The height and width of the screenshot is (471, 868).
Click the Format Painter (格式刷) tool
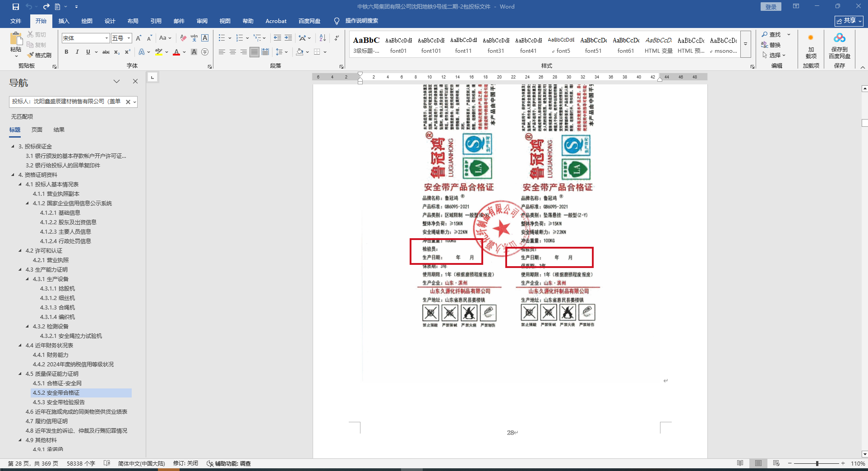click(x=39, y=55)
